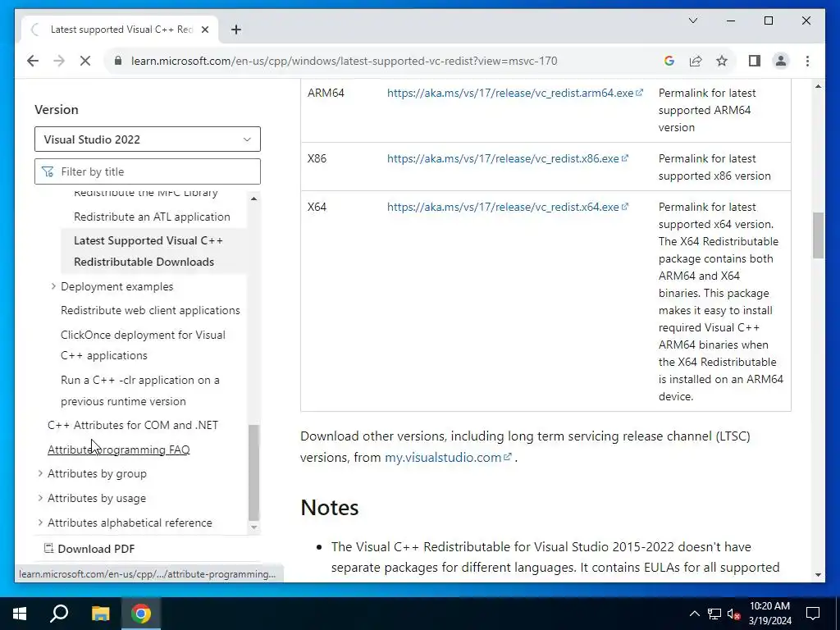The width and height of the screenshot is (840, 630).
Task: Download vc_redist.x86.exe link
Action: (x=507, y=158)
